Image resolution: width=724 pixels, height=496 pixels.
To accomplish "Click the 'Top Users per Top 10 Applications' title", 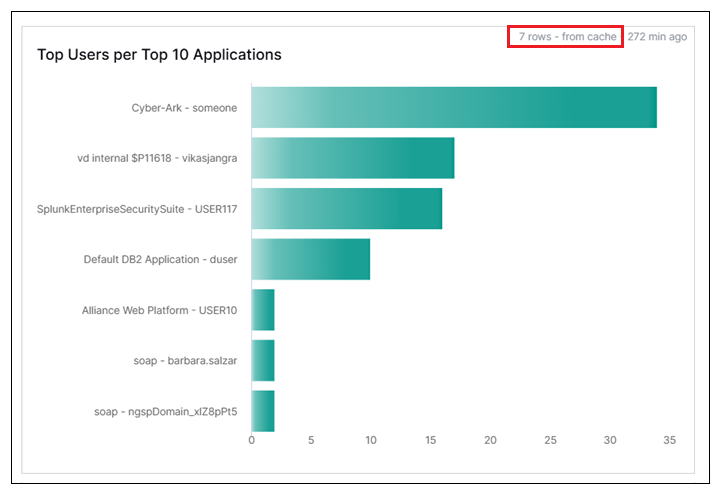I will (159, 54).
